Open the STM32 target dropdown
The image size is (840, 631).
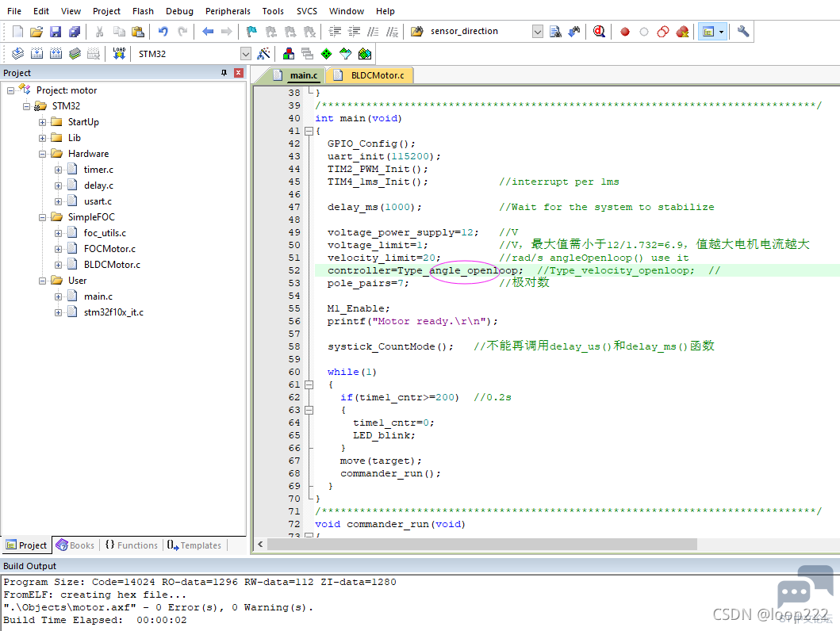click(245, 54)
